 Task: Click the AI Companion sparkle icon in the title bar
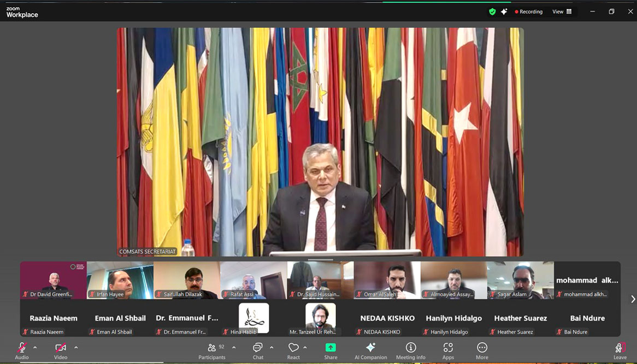(504, 12)
